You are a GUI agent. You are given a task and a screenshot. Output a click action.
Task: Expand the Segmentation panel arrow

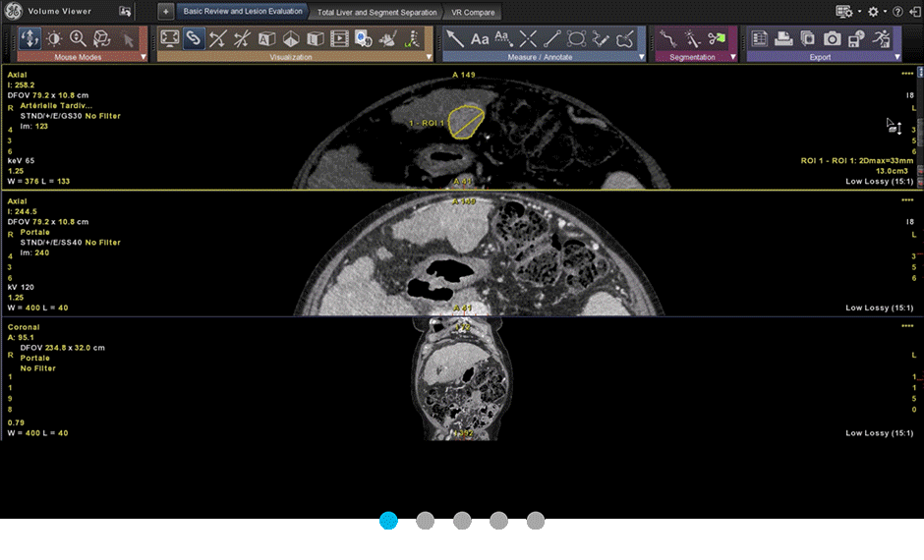point(733,57)
